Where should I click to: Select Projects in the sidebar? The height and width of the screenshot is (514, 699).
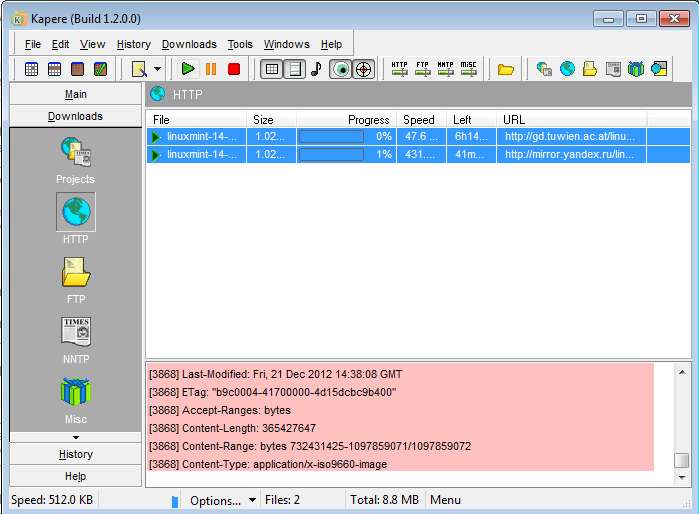coord(75,160)
